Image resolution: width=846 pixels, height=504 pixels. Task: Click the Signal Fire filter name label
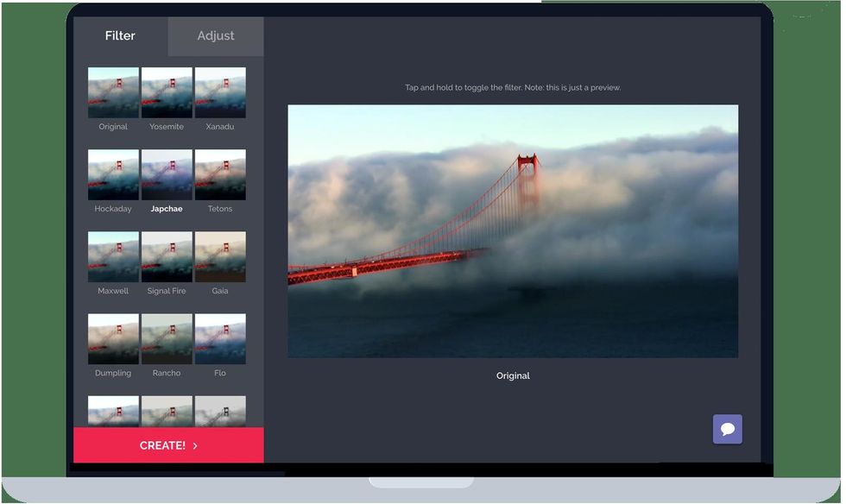click(166, 291)
